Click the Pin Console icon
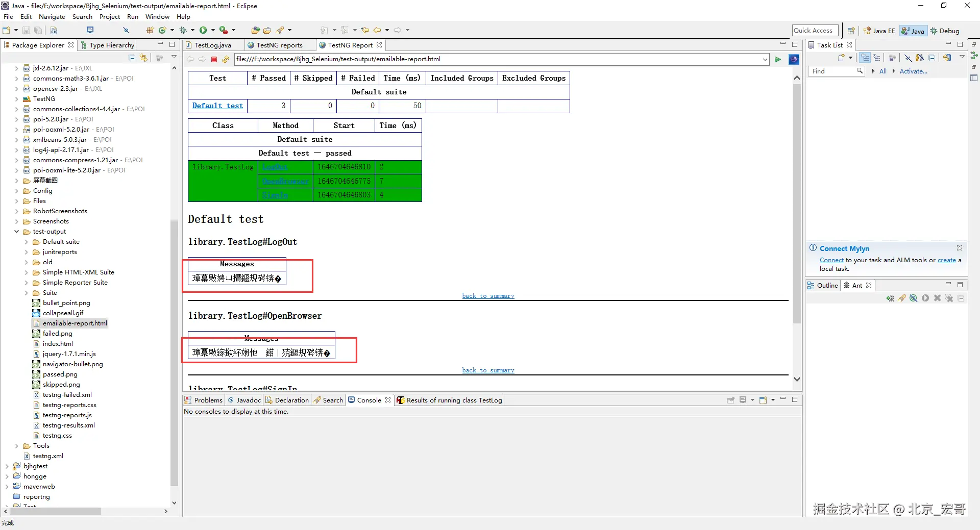Viewport: 980px width, 530px height. (731, 400)
